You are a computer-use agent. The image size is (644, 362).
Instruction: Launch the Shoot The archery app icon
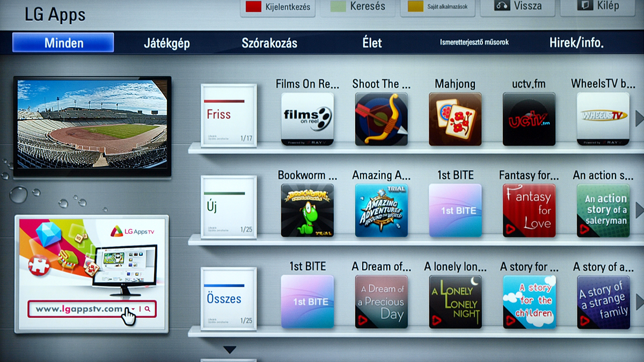coord(382,119)
